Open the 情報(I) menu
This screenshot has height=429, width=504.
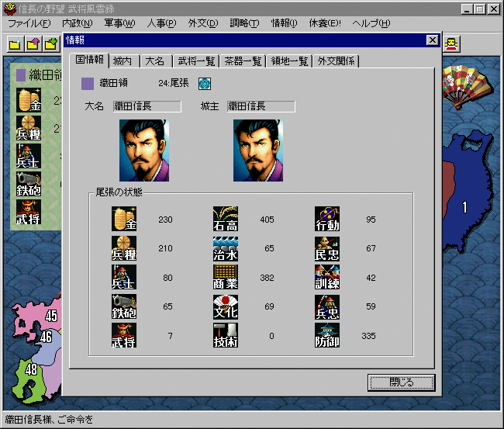pyautogui.click(x=284, y=23)
